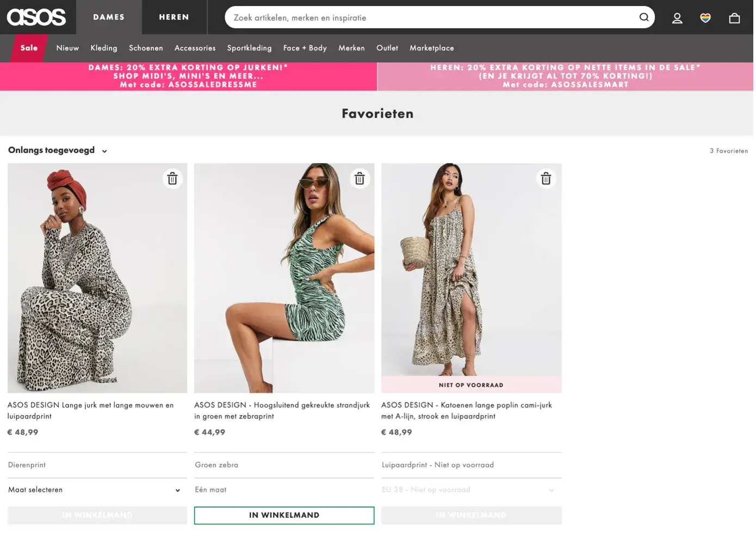
Task: Switch to the Heren tab
Action: tap(174, 17)
